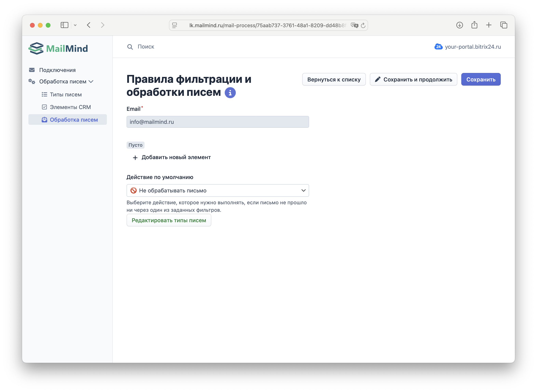Click the page translate icon in address bar
Image resolution: width=537 pixels, height=392 pixels.
354,25
